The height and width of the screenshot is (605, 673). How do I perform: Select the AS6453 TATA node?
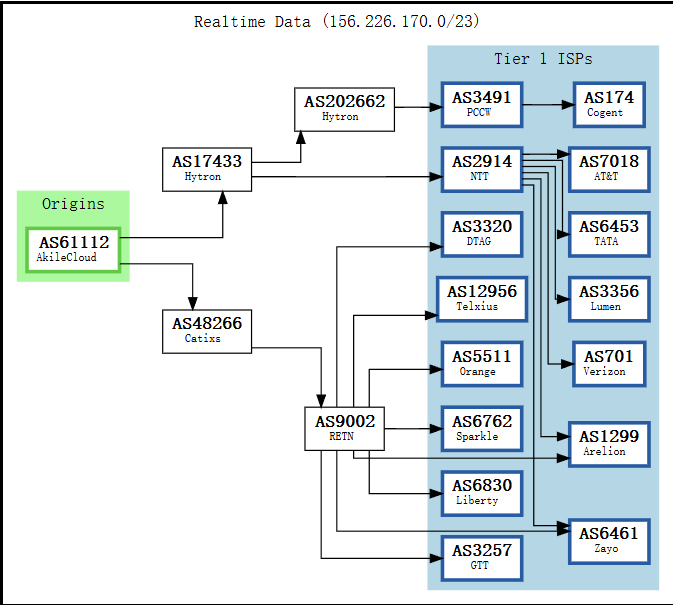click(x=609, y=234)
